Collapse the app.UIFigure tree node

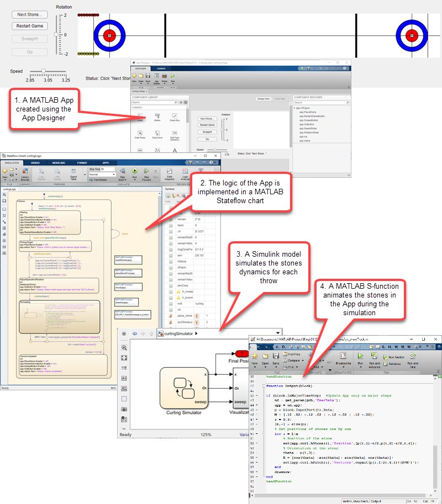(294, 108)
